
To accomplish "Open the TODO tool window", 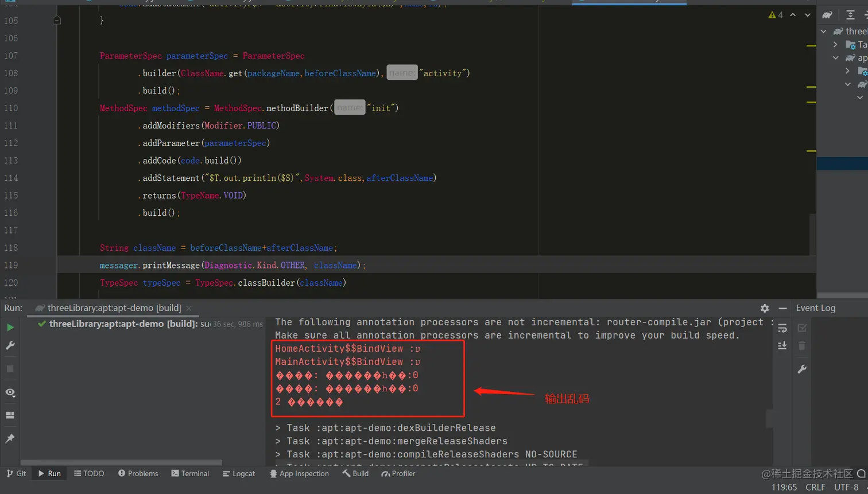I will (x=89, y=473).
